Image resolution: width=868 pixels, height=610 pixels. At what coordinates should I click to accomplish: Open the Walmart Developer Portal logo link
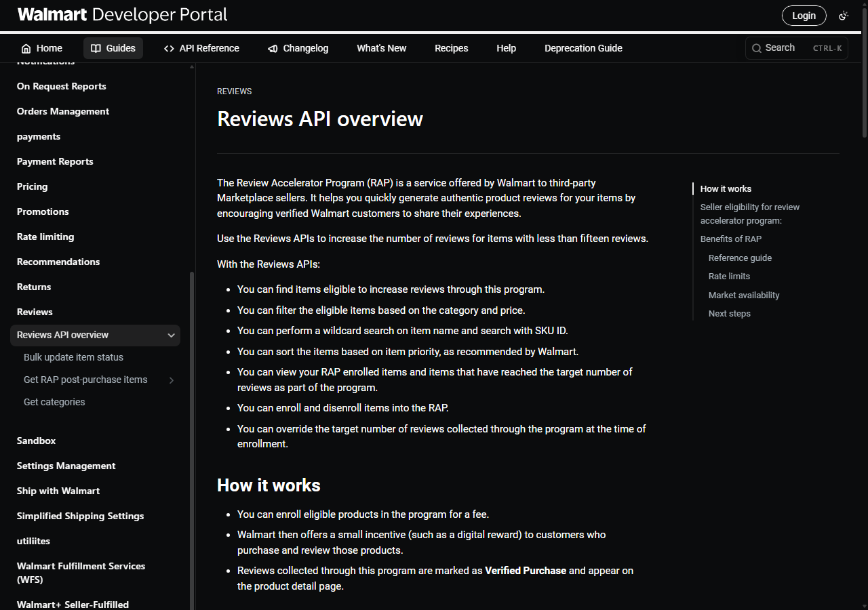tap(123, 14)
